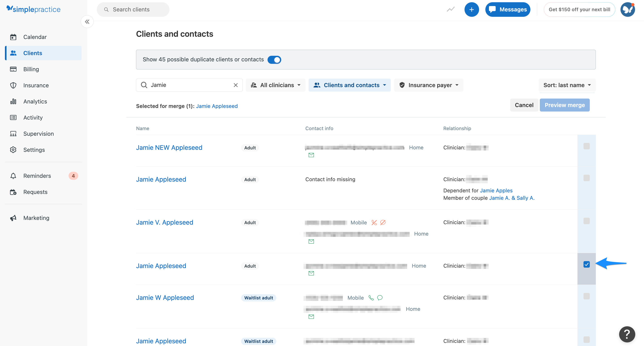Clear the Jamie search field

235,85
